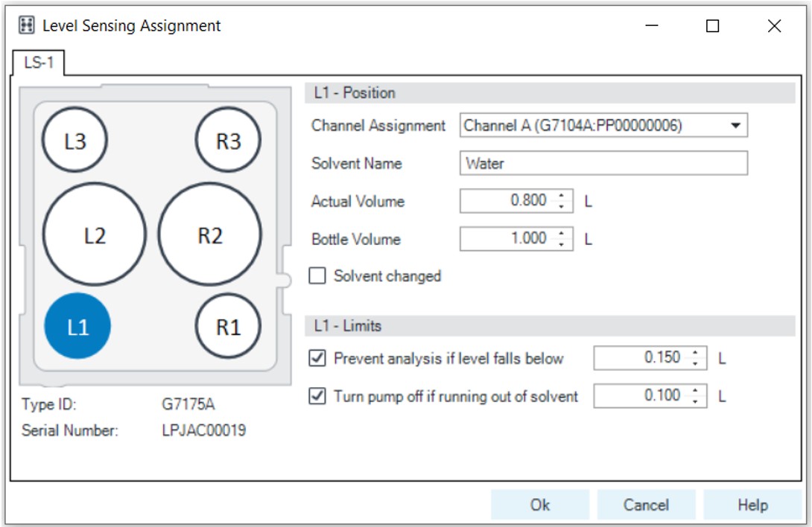
Task: Click the Level Sensing Assignment title bar icon
Action: coord(27,25)
